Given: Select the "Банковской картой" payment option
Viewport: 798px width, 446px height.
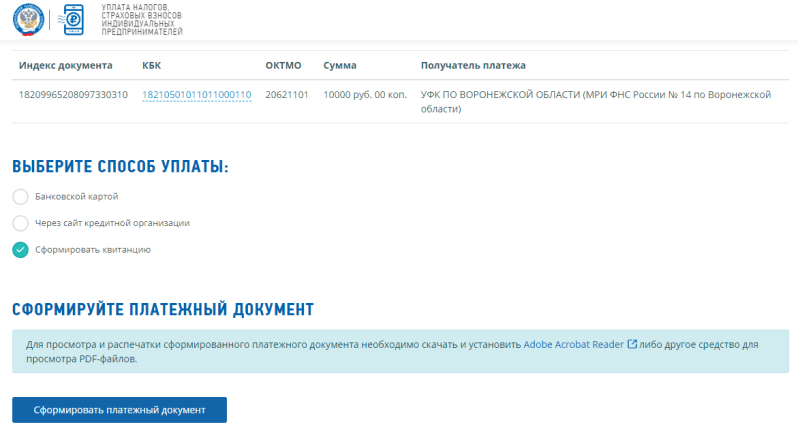Looking at the screenshot, I should point(20,197).
